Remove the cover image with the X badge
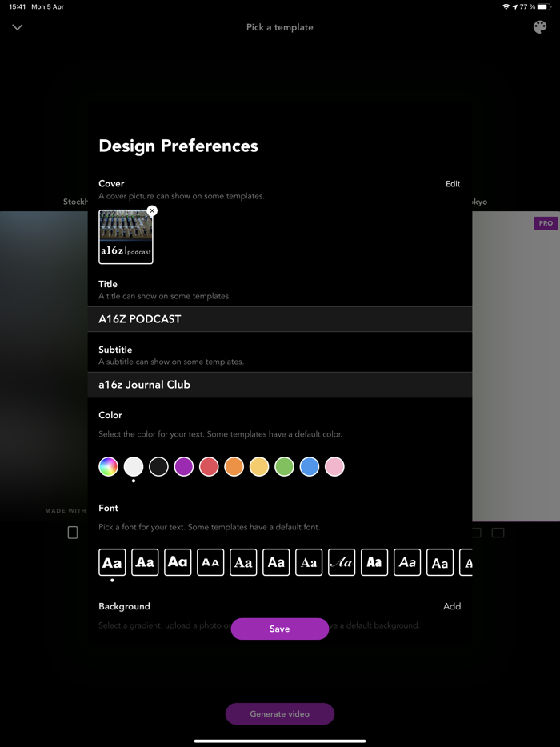560x747 pixels. click(152, 210)
